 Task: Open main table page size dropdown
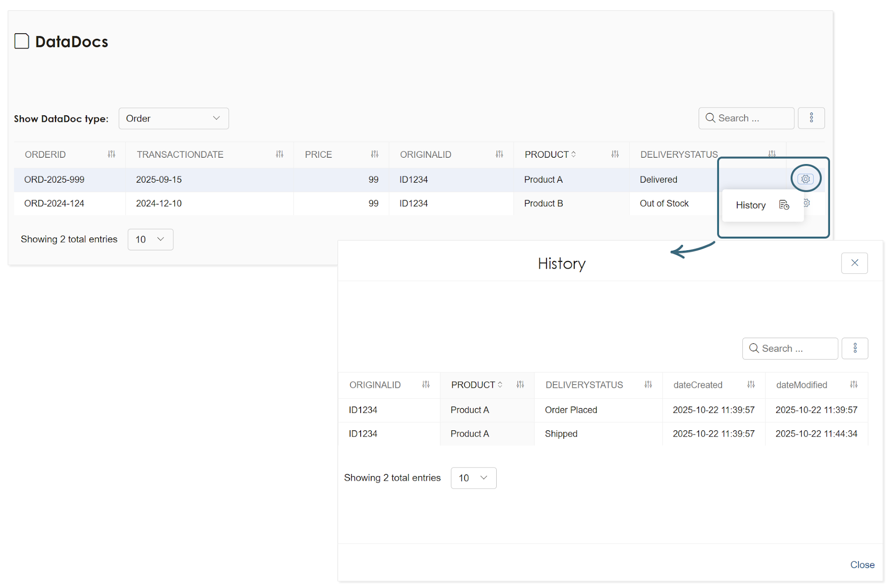point(150,239)
